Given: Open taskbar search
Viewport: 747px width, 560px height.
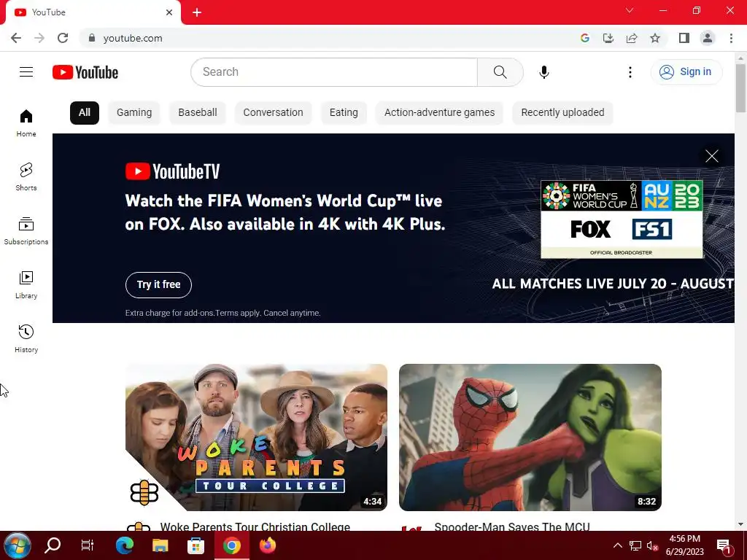Looking at the screenshot, I should point(53,545).
